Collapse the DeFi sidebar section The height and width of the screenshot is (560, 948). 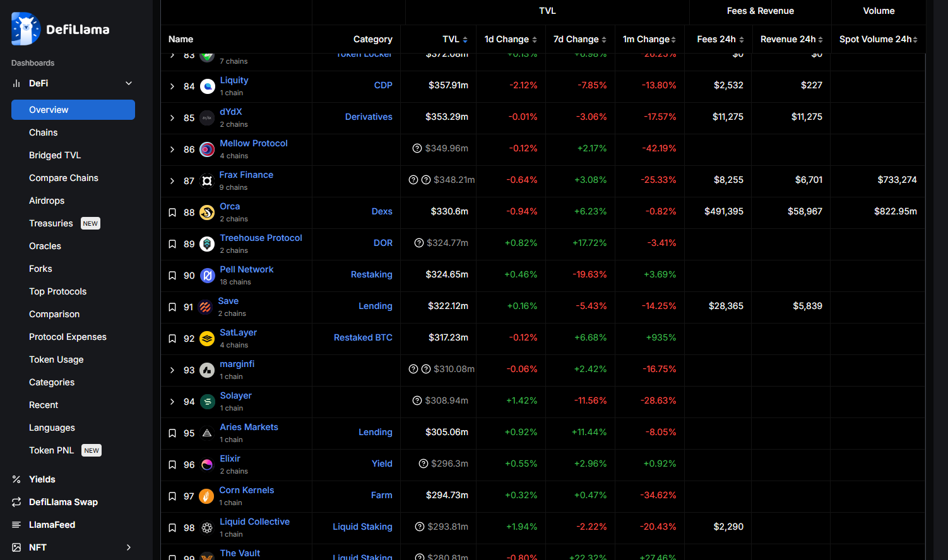(129, 83)
